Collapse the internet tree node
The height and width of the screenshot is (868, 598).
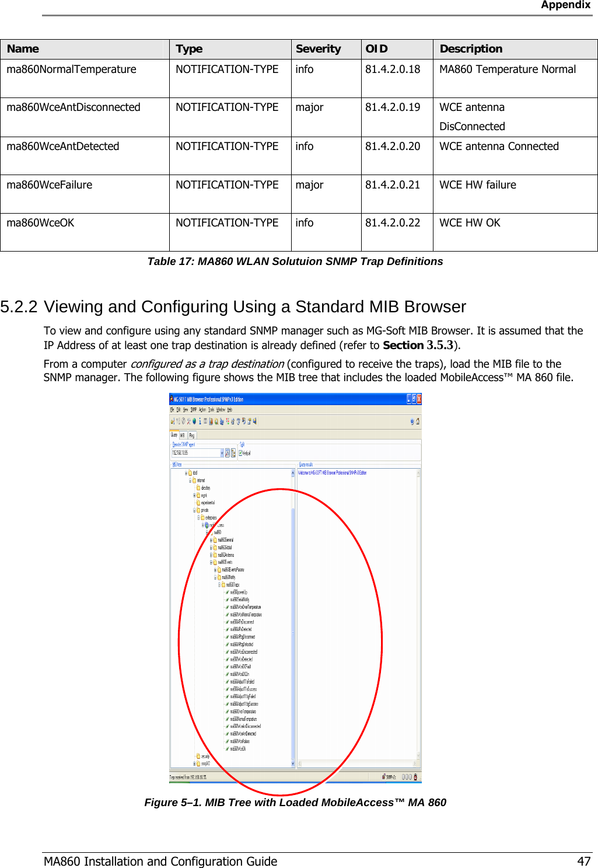click(190, 480)
